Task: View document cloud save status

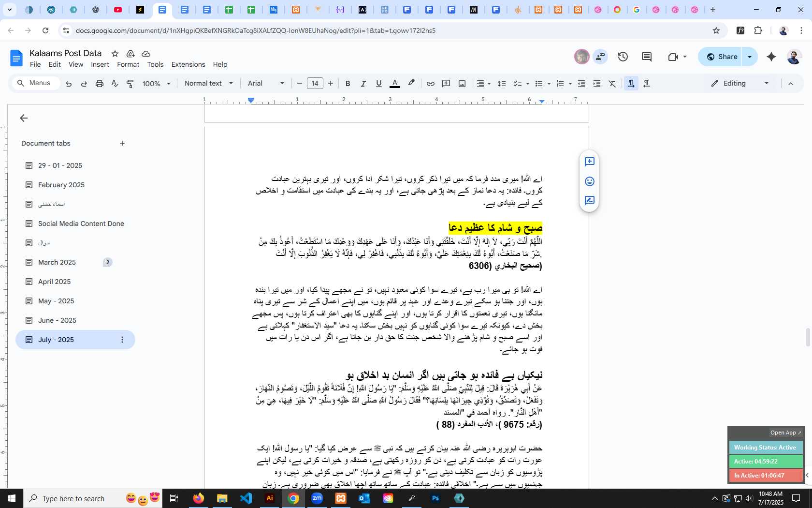Action: coord(146,54)
